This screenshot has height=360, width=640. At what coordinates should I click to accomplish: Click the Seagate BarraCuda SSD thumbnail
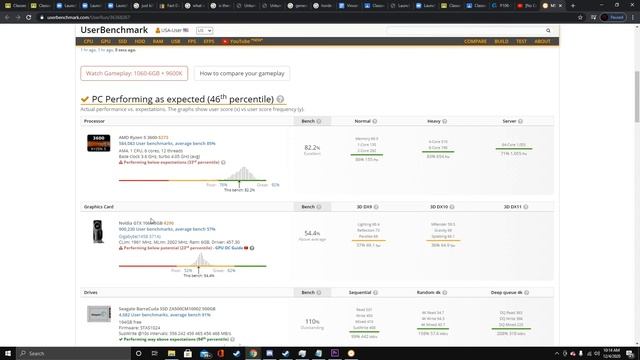point(99,314)
